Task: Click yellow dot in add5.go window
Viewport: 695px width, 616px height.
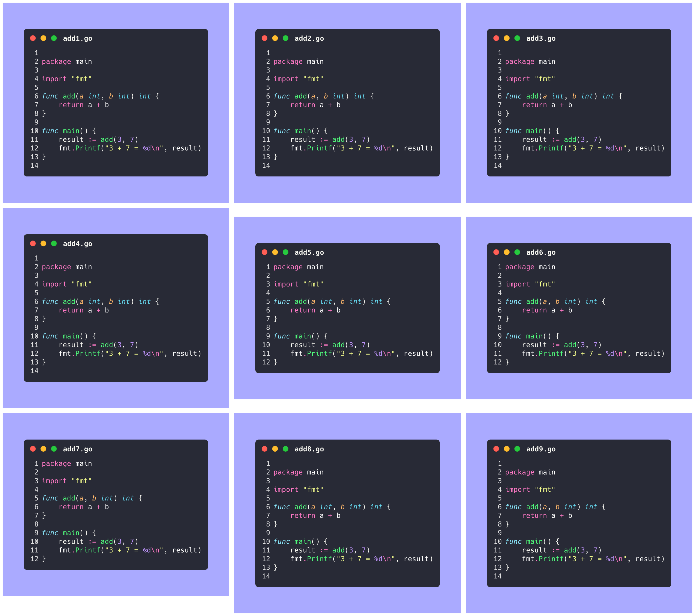Action: pos(275,252)
